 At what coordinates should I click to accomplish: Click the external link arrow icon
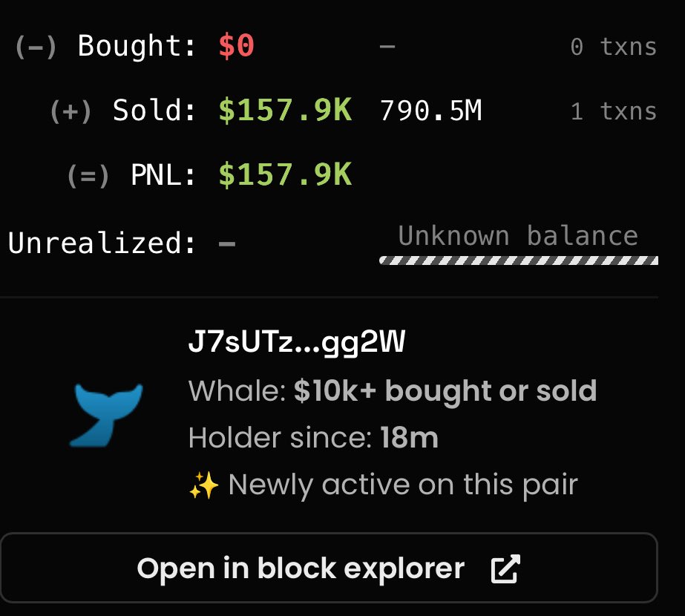(505, 569)
